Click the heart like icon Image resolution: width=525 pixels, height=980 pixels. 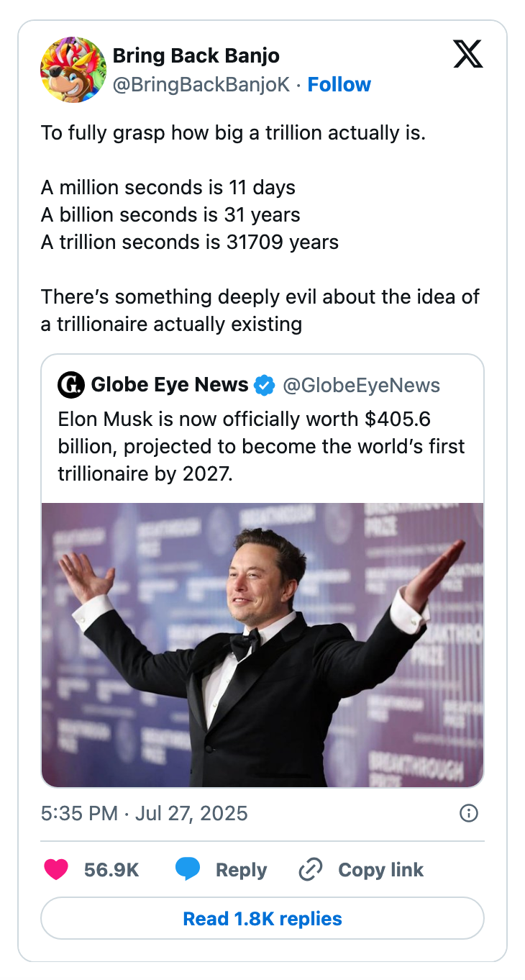[56, 870]
